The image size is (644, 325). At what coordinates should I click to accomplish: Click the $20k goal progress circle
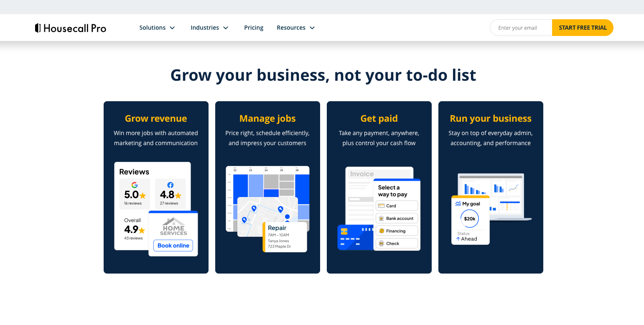tap(470, 218)
